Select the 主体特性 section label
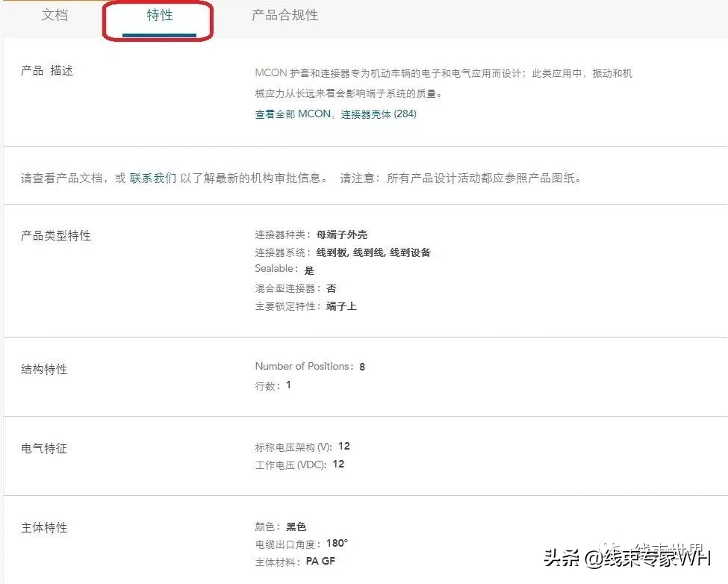Image resolution: width=728 pixels, height=584 pixels. click(44, 528)
